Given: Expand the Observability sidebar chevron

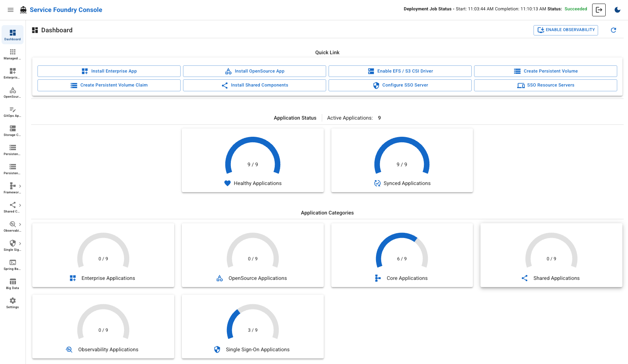Looking at the screenshot, I should pos(20,224).
